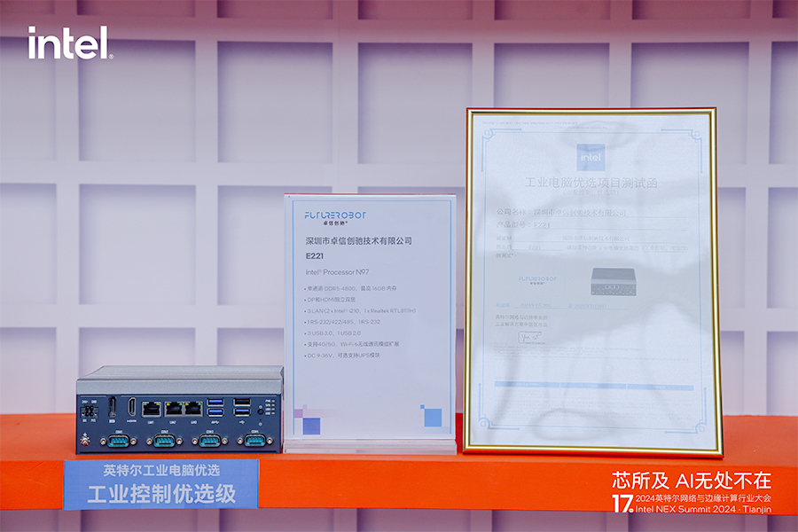Click the 2024英特尔网络与边缘计算行业大会 text
The height and width of the screenshot is (532, 798).
[x=703, y=498]
